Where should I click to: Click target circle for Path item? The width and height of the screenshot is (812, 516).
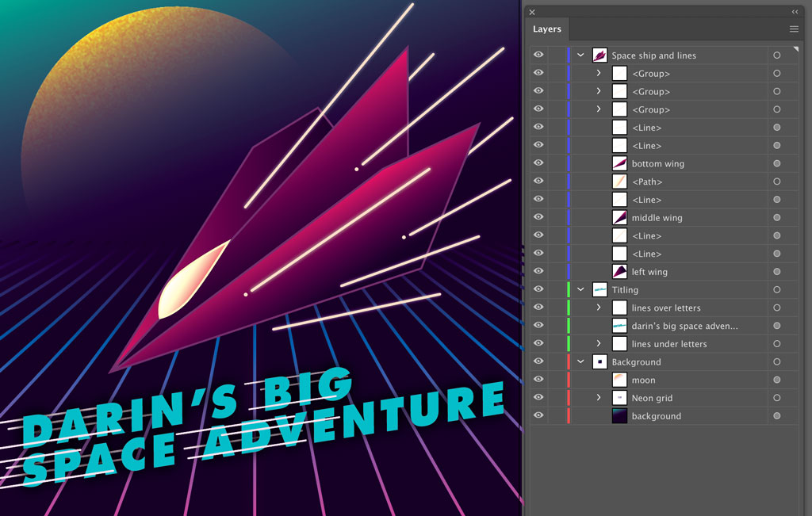pos(777,182)
